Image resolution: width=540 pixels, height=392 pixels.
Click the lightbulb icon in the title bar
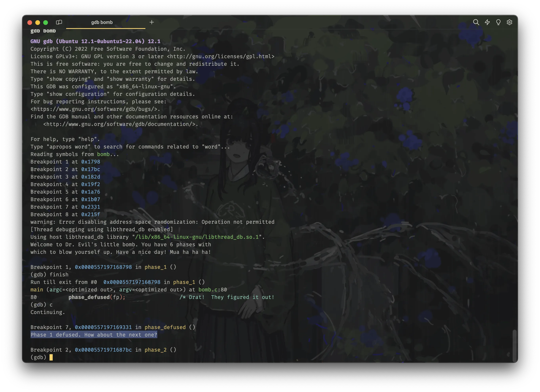(x=498, y=22)
